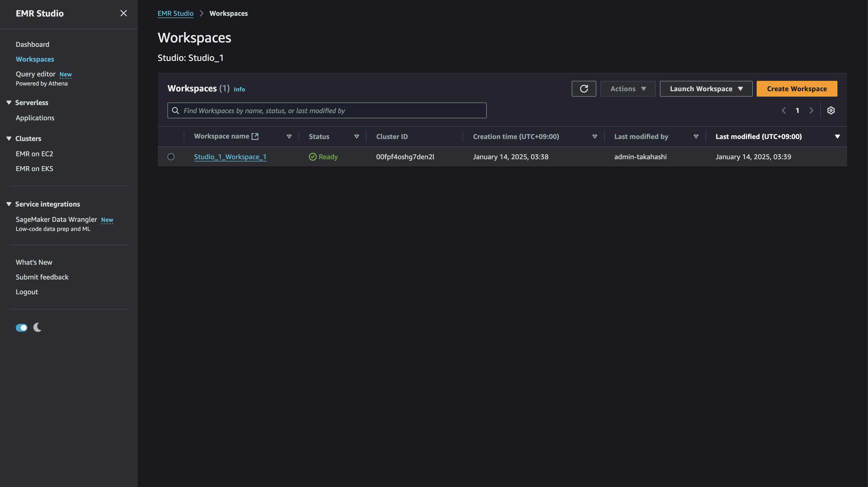Image resolution: width=868 pixels, height=487 pixels.
Task: Sort by Creation time column arrow
Action: (x=595, y=137)
